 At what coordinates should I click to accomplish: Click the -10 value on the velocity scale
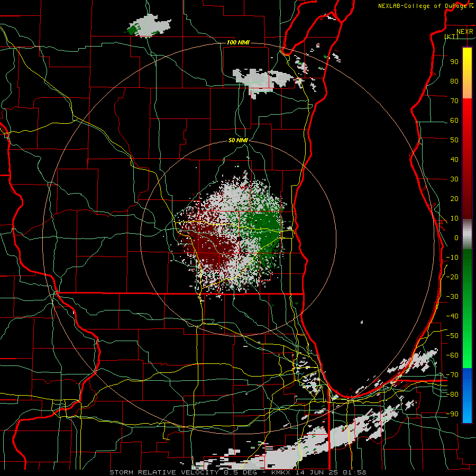click(x=452, y=258)
